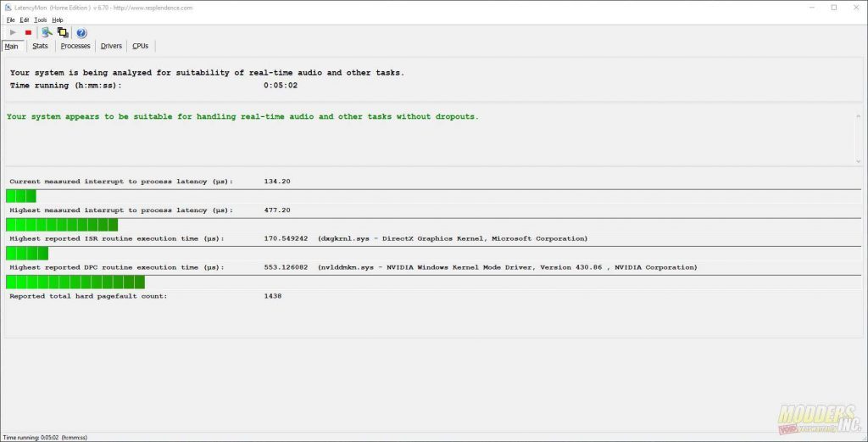The height and width of the screenshot is (442, 868).
Task: Open the File menu
Action: (x=10, y=20)
